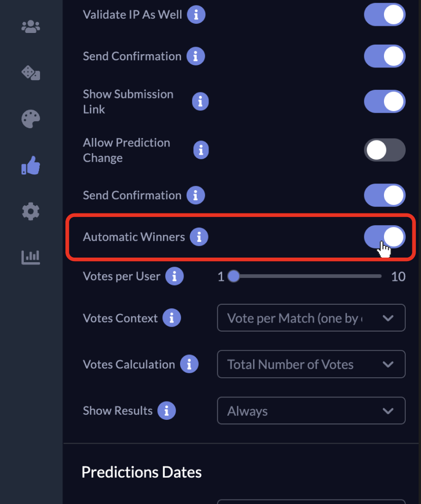
Task: Open the color palette icon in sidebar
Action: (30, 120)
